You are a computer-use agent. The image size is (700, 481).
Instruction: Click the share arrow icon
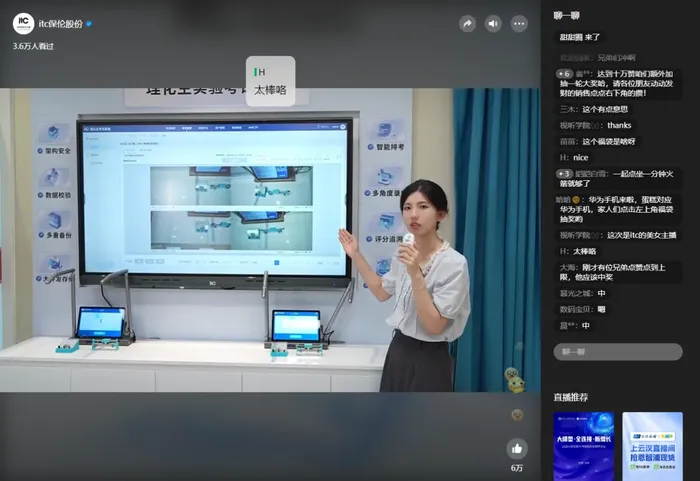[x=467, y=24]
